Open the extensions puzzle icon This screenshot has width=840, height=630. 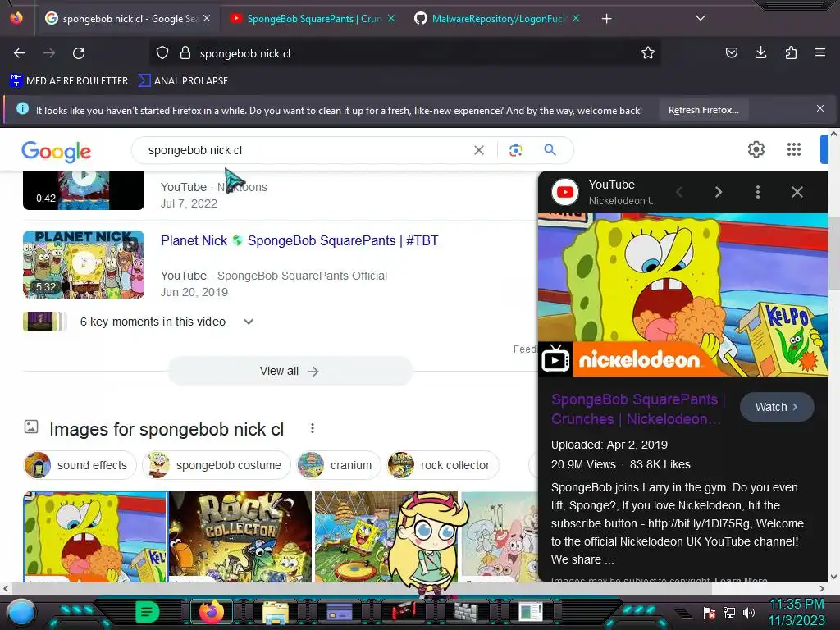[x=791, y=52]
